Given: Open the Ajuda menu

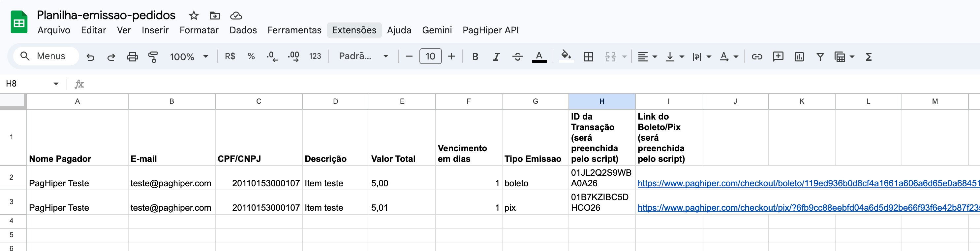Looking at the screenshot, I should pos(399,30).
